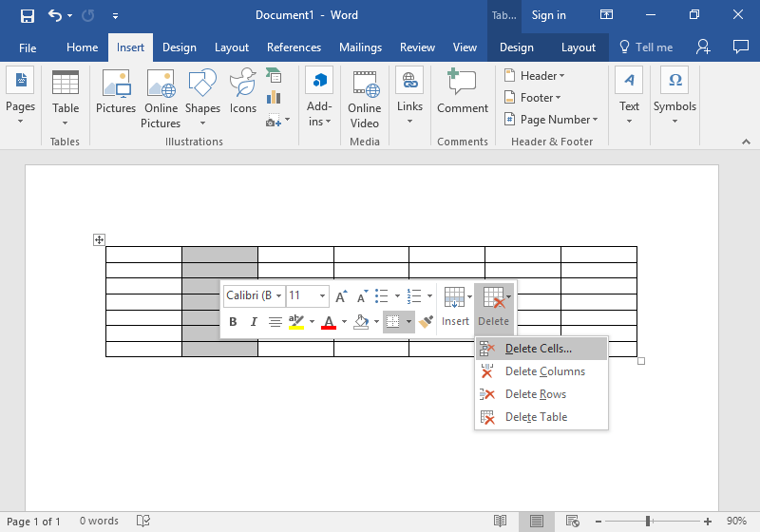Open the Pages dropdown
760x532 pixels.
point(20,97)
